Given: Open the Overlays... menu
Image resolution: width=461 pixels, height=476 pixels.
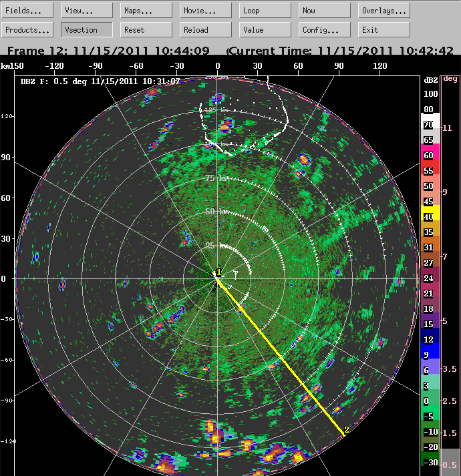Looking at the screenshot, I should [384, 11].
